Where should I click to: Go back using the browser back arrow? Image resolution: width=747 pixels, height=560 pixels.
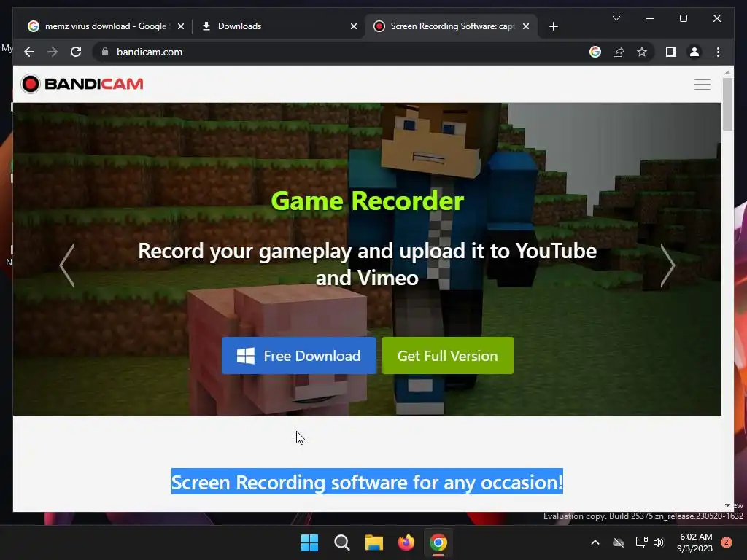(29, 52)
